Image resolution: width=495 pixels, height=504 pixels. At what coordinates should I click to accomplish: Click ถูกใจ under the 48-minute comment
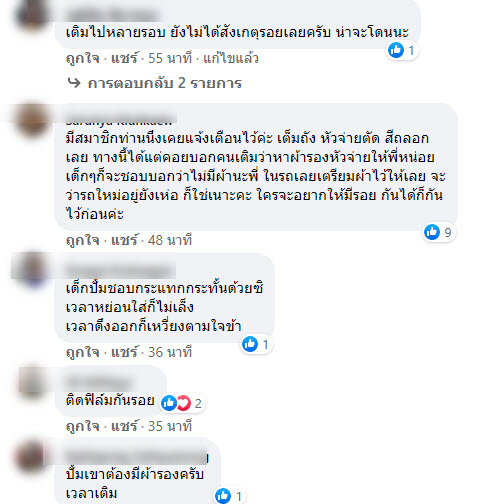tap(83, 240)
